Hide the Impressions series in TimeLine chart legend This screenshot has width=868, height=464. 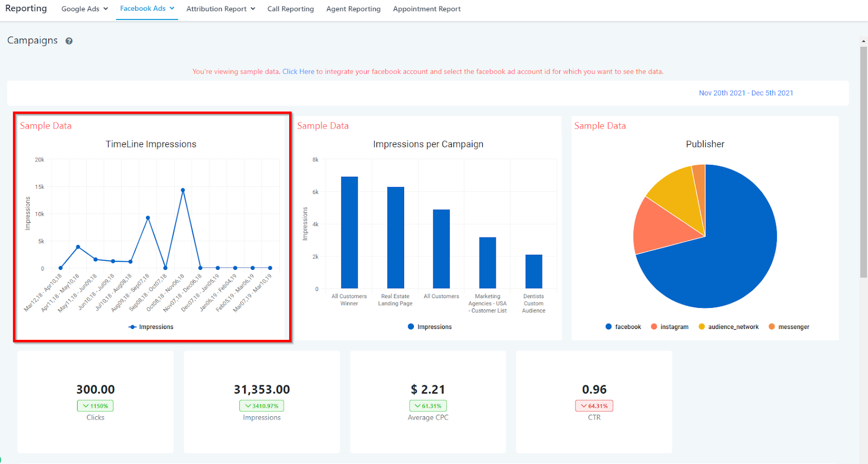click(151, 327)
